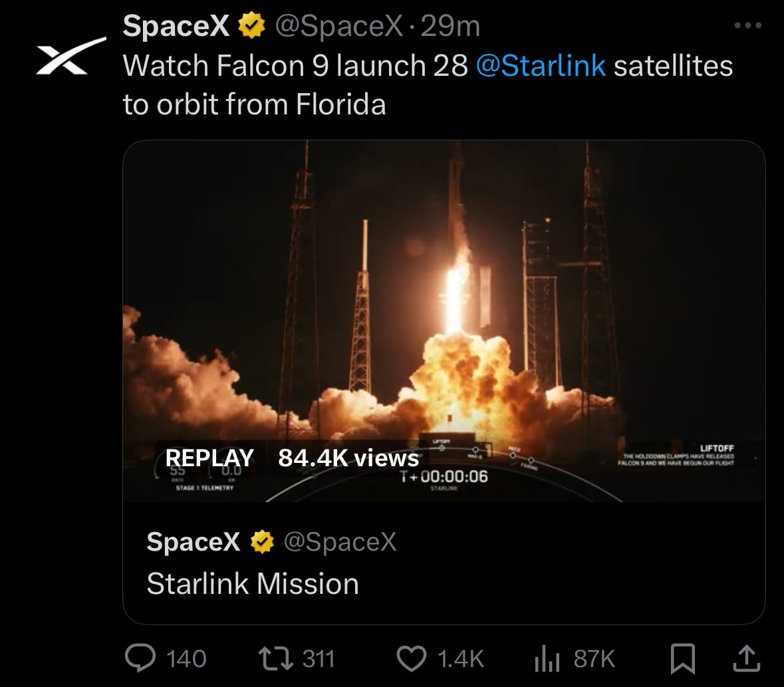View analytics via the bar chart icon

(x=547, y=658)
